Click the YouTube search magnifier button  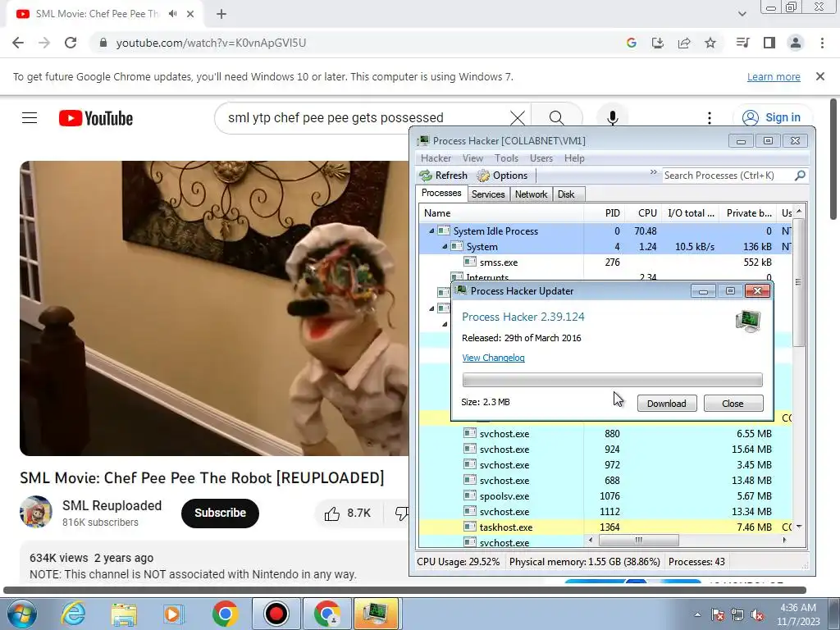557,117
